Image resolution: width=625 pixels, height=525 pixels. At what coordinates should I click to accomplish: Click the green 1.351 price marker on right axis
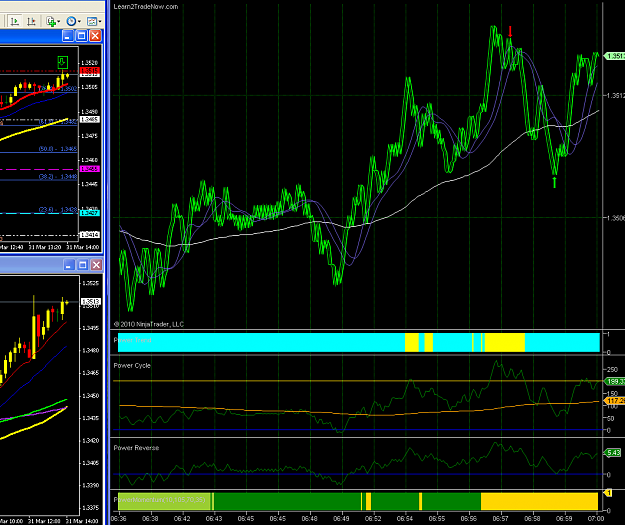point(615,56)
